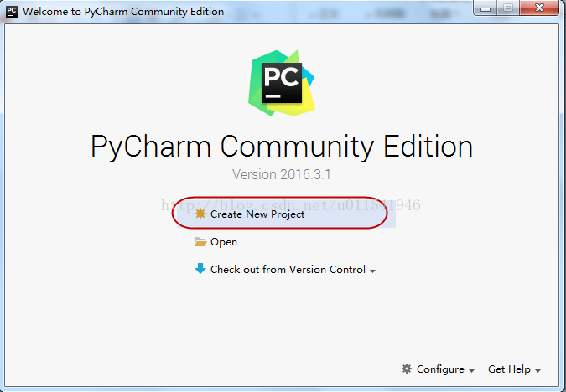Viewport: 566px width, 392px height.
Task: Click the Create New Project label
Action: [x=257, y=214]
